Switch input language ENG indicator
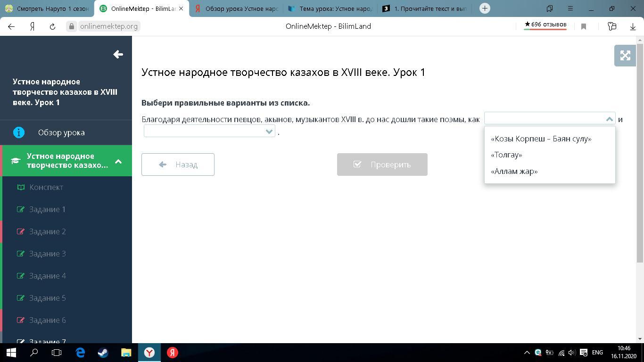644x362 pixels. coord(597,353)
